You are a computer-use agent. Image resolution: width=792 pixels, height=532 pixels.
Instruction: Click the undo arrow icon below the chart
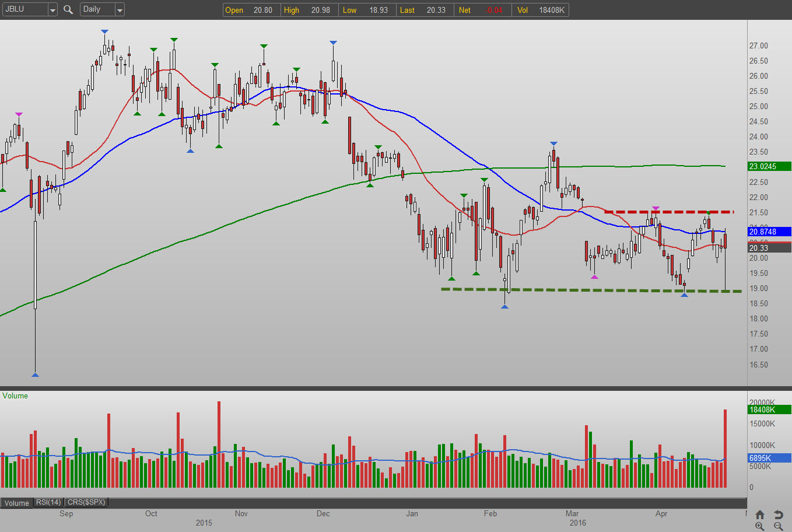click(x=778, y=514)
